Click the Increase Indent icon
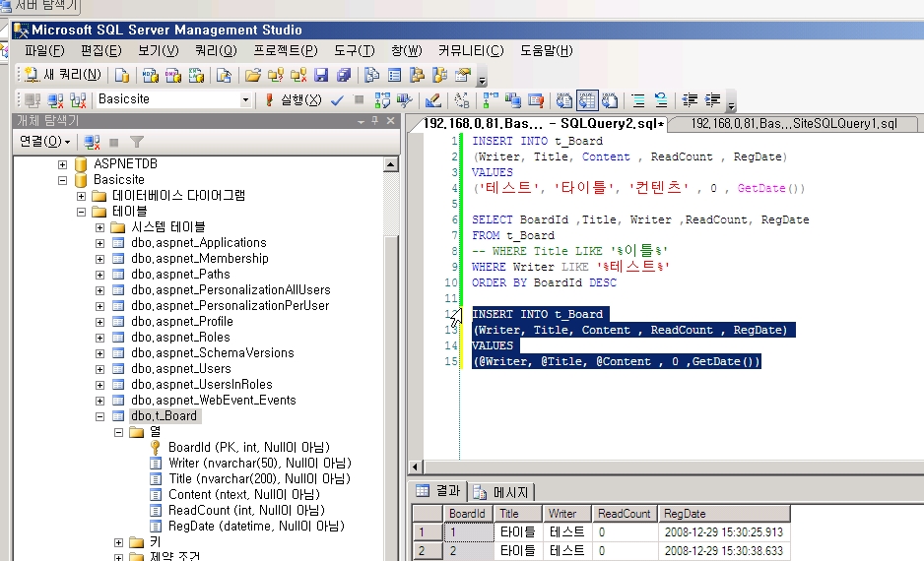The image size is (924, 561). (712, 100)
